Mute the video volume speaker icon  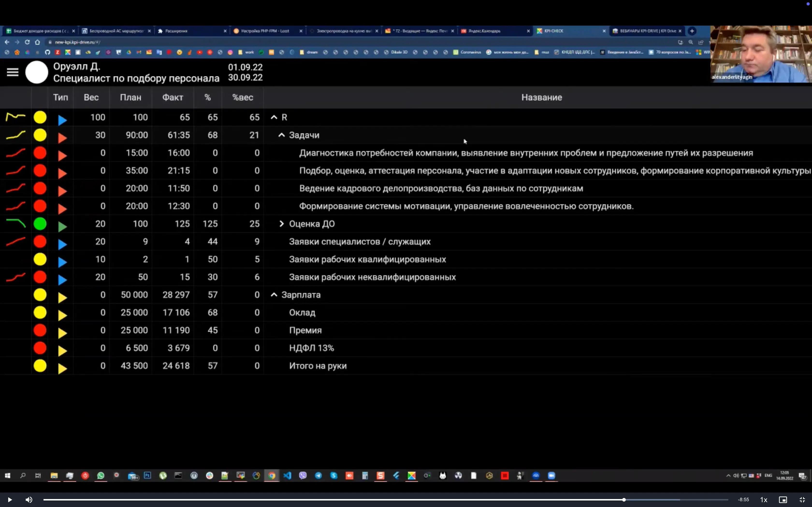(x=29, y=500)
